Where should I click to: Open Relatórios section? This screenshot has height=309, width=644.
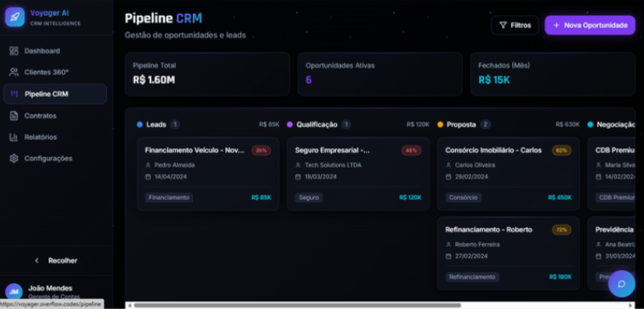55,137
